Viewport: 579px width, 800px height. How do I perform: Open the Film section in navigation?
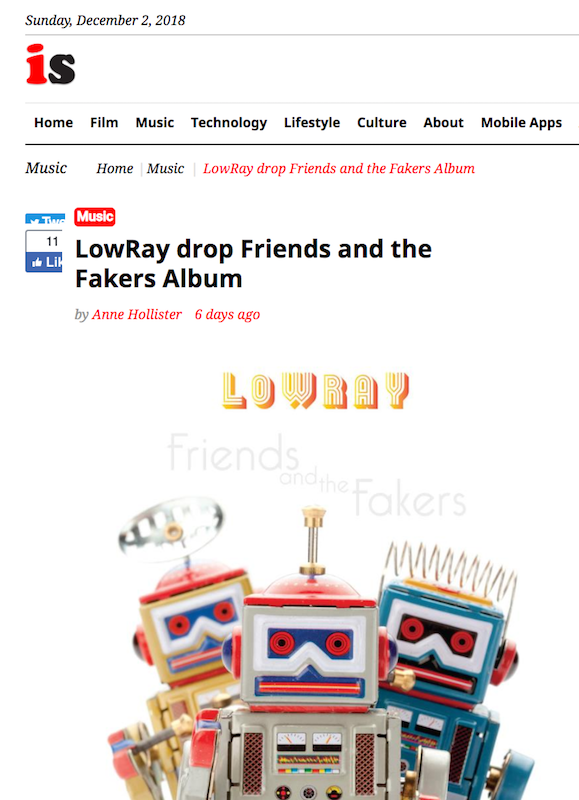point(104,122)
